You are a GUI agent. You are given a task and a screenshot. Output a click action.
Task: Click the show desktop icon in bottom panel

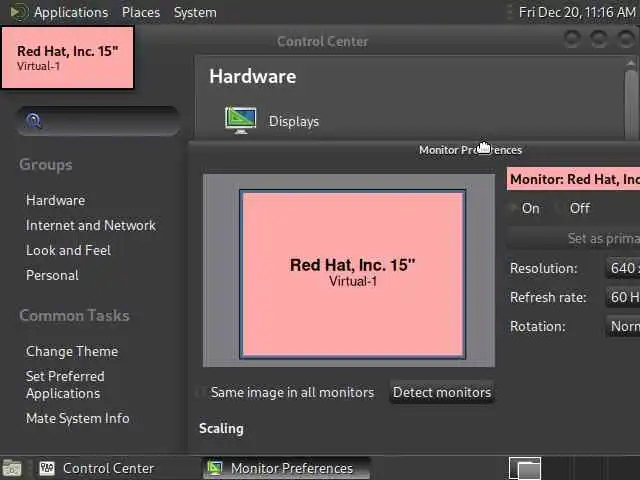pyautogui.click(x=12, y=468)
